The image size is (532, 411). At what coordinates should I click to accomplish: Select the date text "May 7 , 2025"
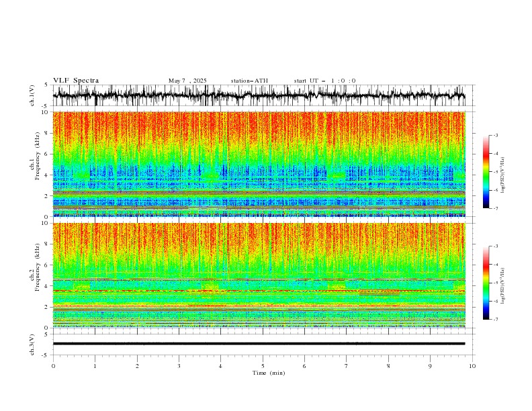click(187, 81)
